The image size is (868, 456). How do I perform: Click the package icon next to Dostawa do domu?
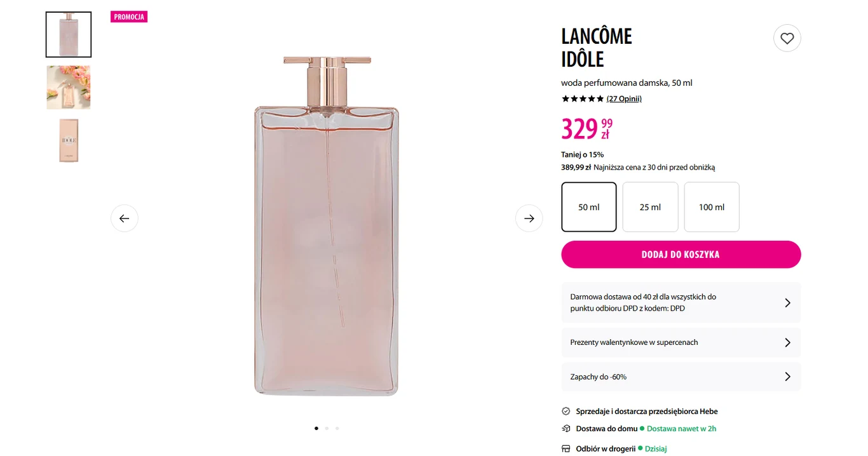point(565,428)
